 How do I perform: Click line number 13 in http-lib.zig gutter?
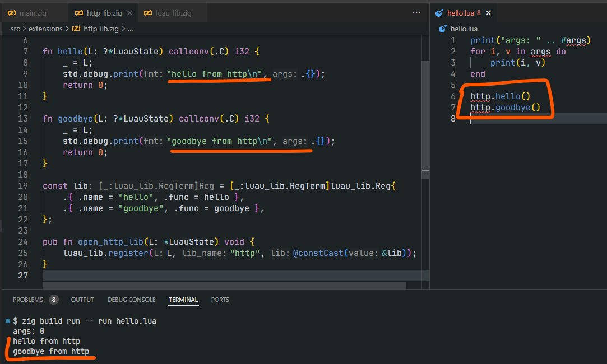(x=23, y=119)
